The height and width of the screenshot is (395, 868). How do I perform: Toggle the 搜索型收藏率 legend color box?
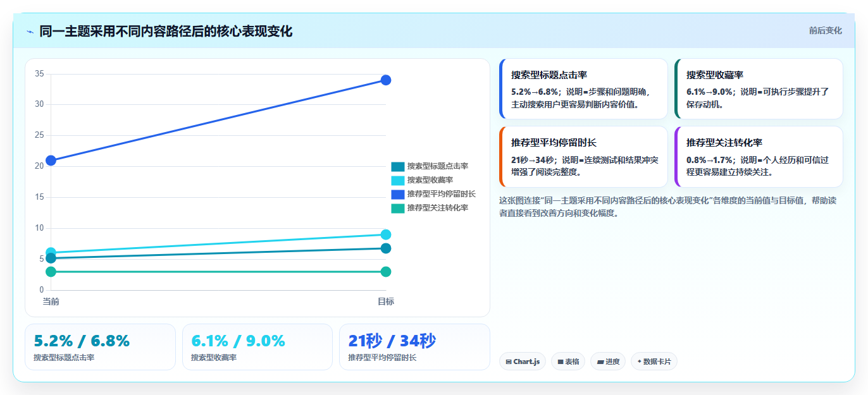pos(397,180)
